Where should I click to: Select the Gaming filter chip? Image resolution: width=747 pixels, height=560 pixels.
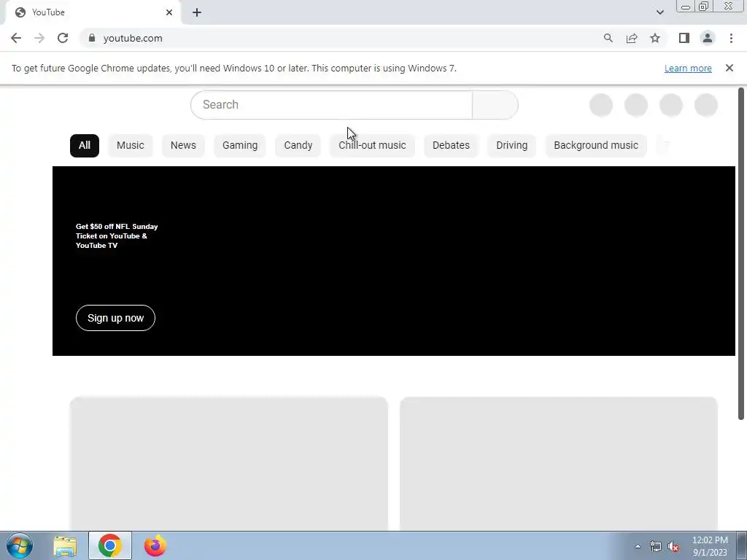239,145
